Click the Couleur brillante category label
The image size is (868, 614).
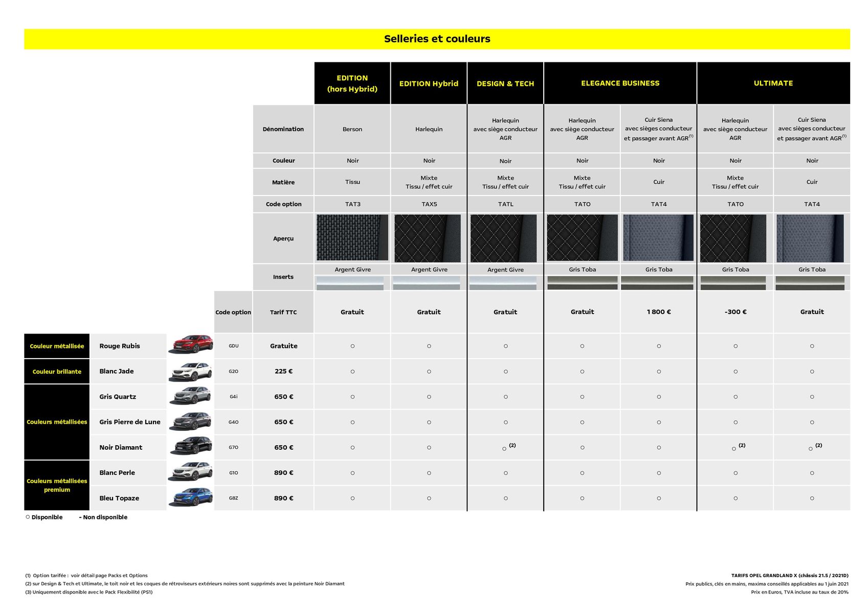coord(57,371)
